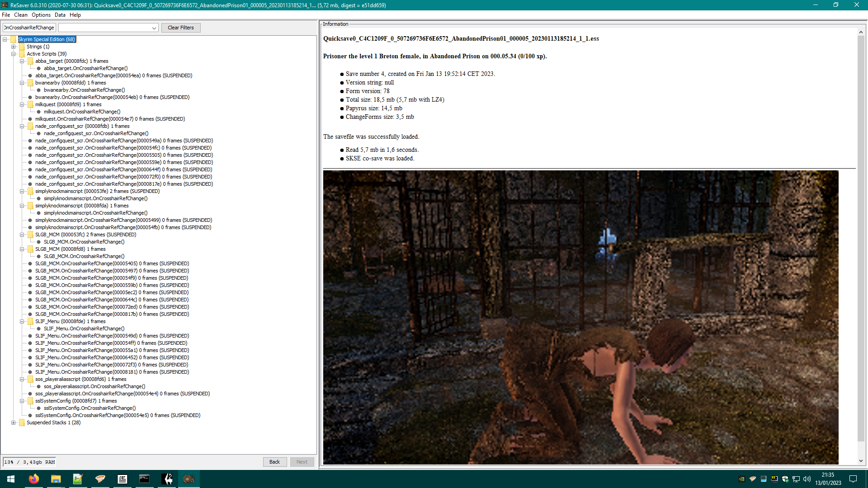Click the File Explorer icon in taskbar

[56, 479]
